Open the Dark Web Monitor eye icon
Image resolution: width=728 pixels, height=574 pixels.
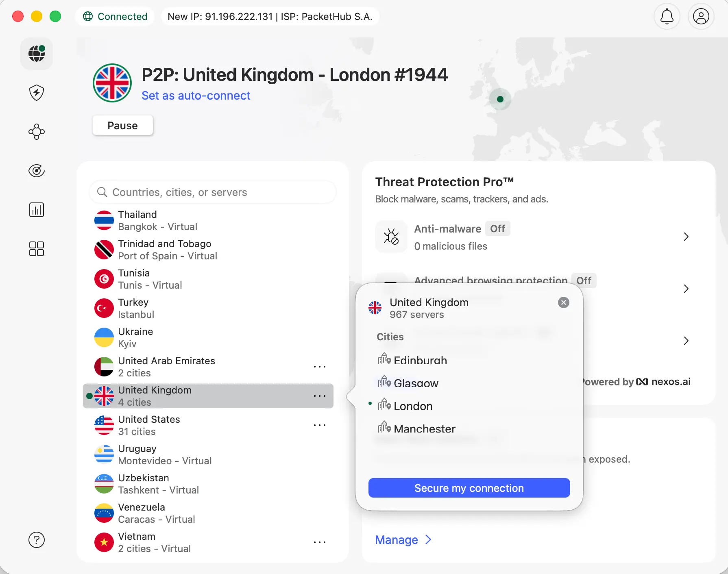point(36,171)
